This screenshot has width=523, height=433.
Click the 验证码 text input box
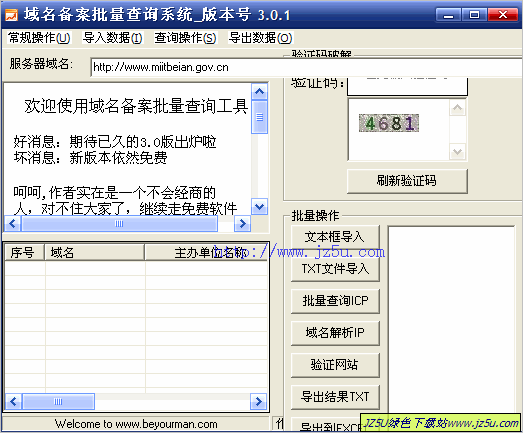point(407,86)
